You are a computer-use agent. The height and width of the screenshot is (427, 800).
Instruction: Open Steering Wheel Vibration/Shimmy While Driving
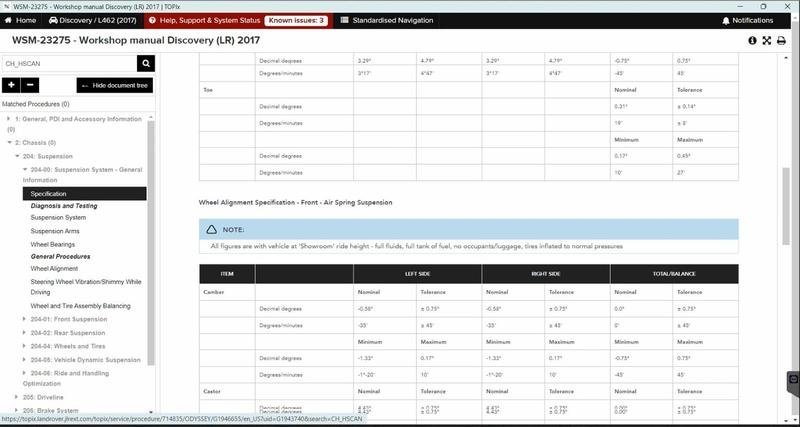pos(86,287)
